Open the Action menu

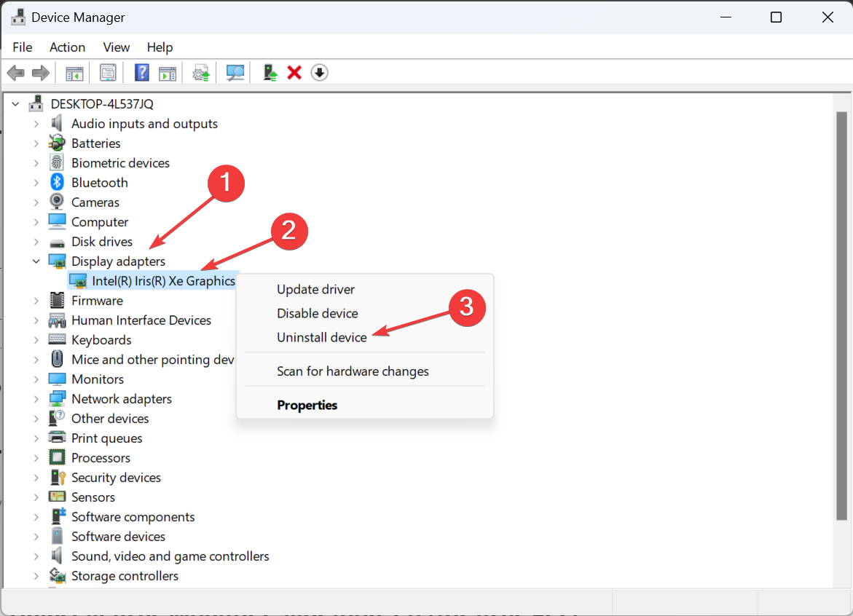click(68, 47)
